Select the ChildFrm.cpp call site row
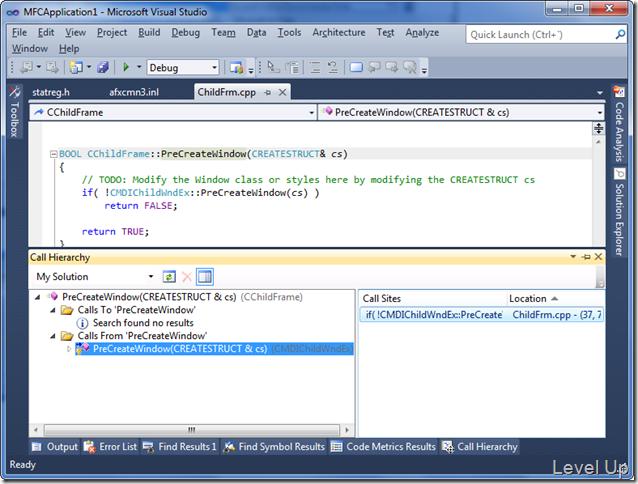638x484 pixels. coord(482,315)
